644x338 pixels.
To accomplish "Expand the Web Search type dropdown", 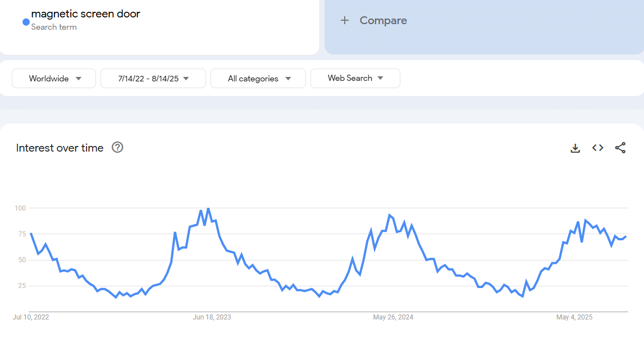I will pos(355,79).
